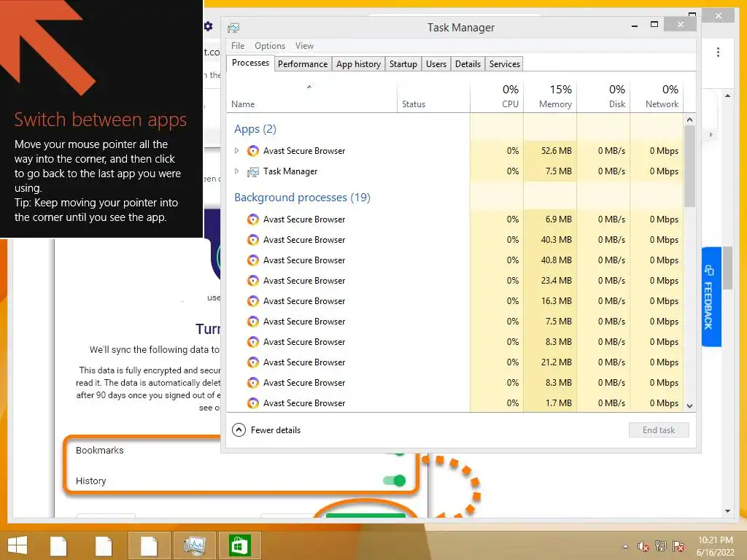The image size is (747, 560).
Task: Select the 52.6 MB memory cell
Action: (x=550, y=151)
